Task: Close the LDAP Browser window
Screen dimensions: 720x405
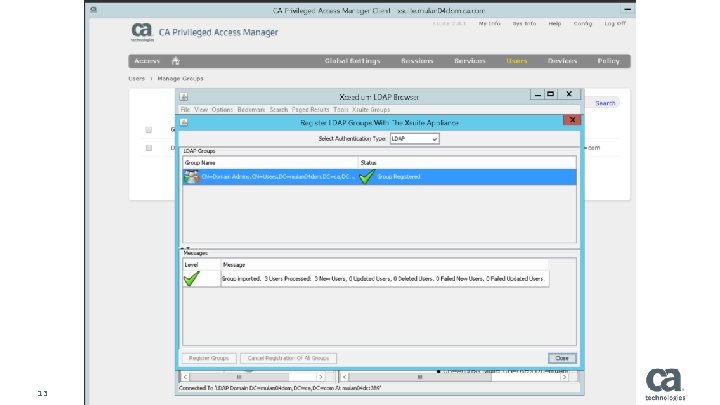Action: [569, 94]
